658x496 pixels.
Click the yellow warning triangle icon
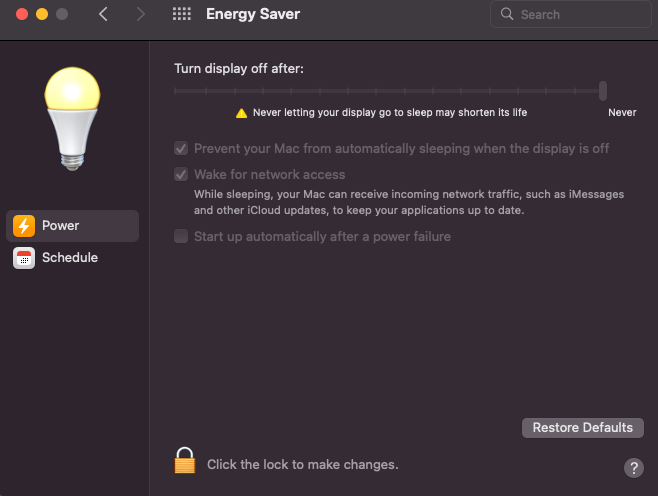click(241, 113)
